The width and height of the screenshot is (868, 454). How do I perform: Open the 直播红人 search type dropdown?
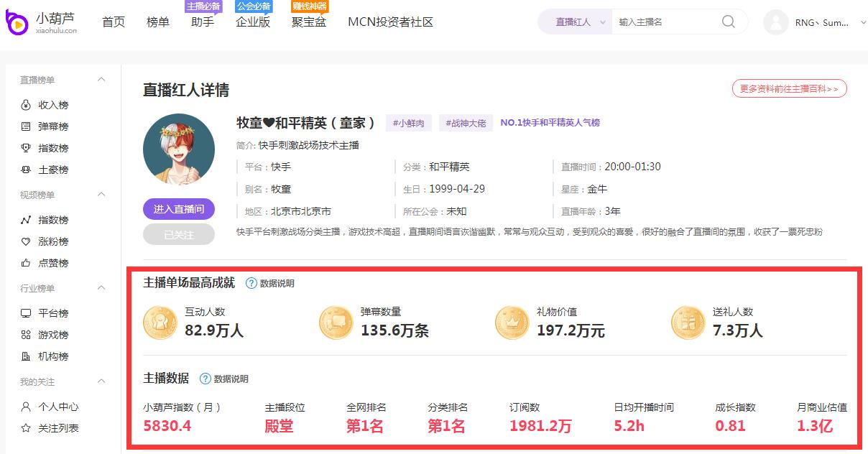tap(576, 22)
